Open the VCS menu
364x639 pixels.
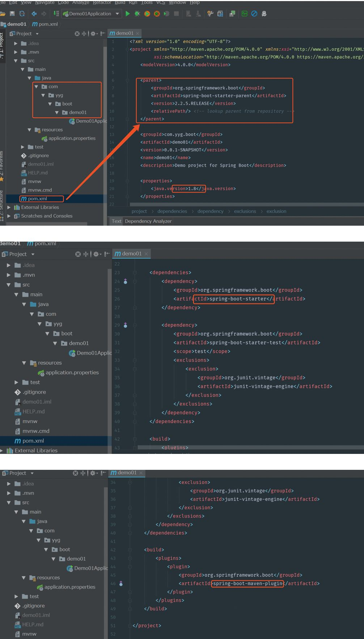click(160, 3)
